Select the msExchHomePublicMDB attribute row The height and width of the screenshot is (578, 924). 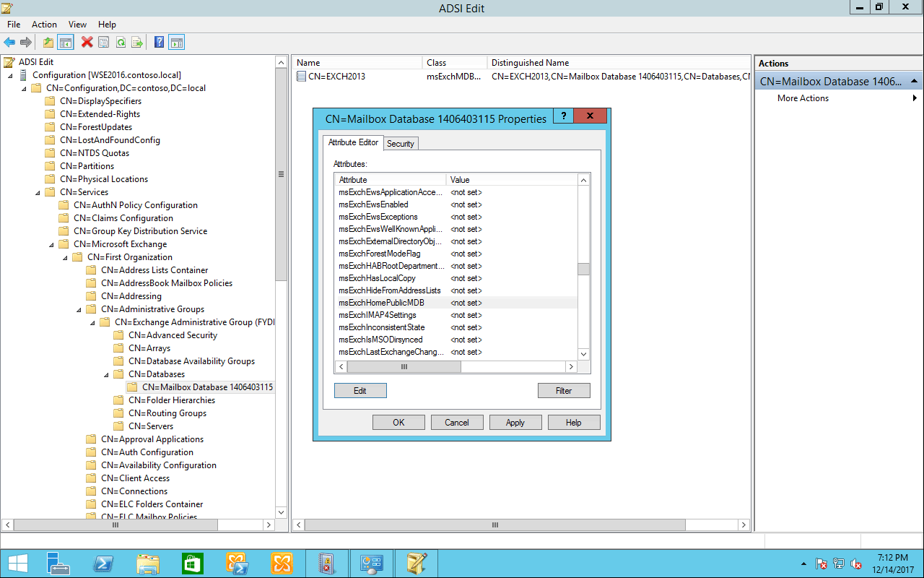(x=456, y=303)
